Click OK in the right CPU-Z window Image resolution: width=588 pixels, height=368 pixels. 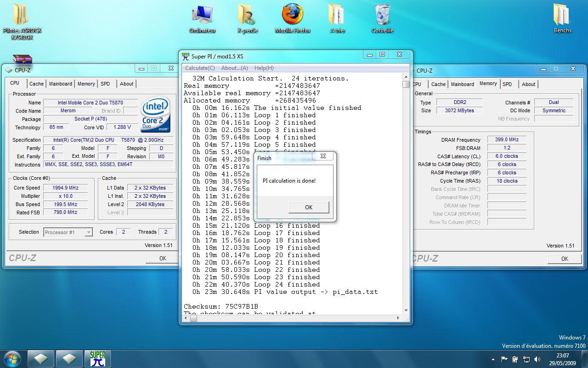pos(565,259)
